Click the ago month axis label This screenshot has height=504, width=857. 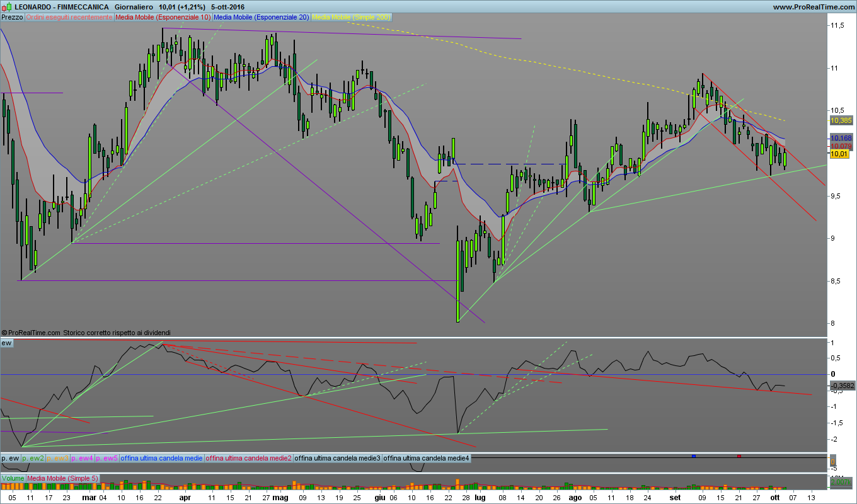click(x=575, y=497)
